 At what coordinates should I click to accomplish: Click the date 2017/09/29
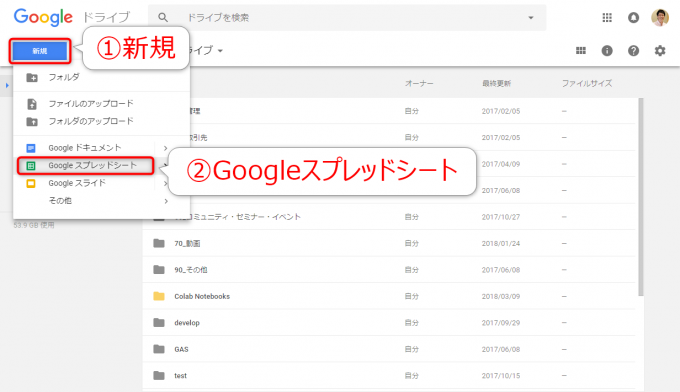tap(500, 323)
